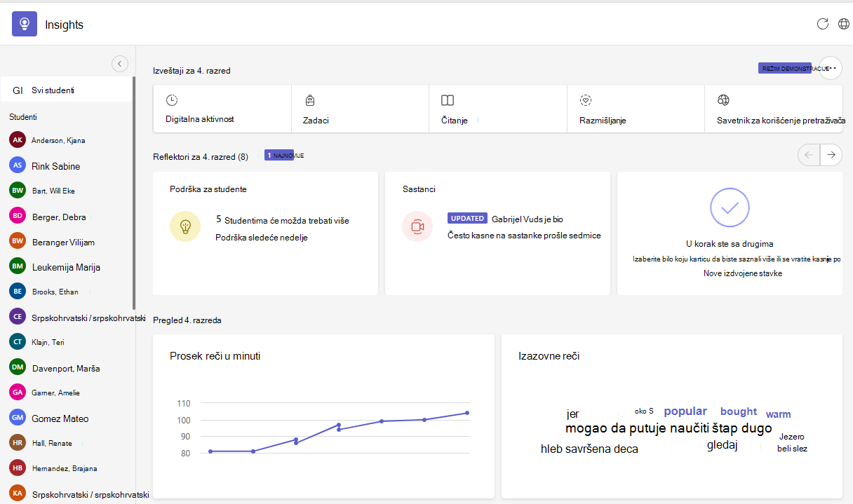Select student Leukemija Marija
The image size is (853, 504).
point(66,266)
